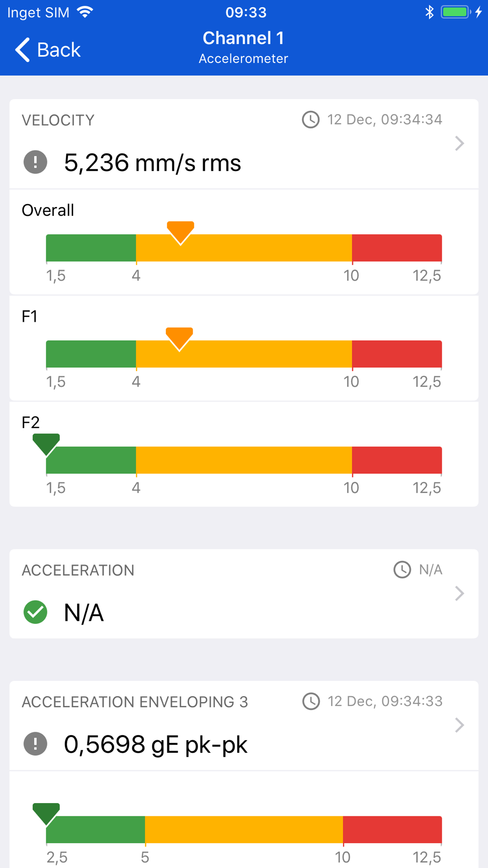This screenshot has width=488, height=868.
Task: Tap the Acceleration clock icon
Action: click(402, 570)
